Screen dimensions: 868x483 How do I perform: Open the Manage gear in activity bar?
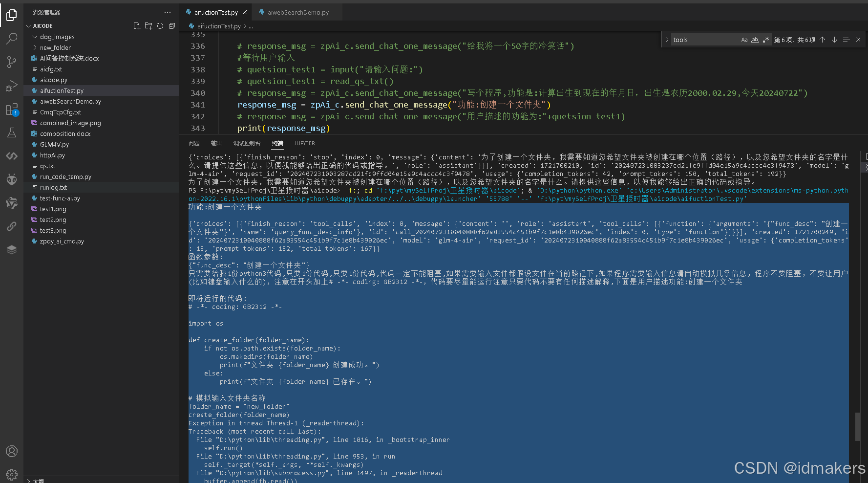coord(12,474)
